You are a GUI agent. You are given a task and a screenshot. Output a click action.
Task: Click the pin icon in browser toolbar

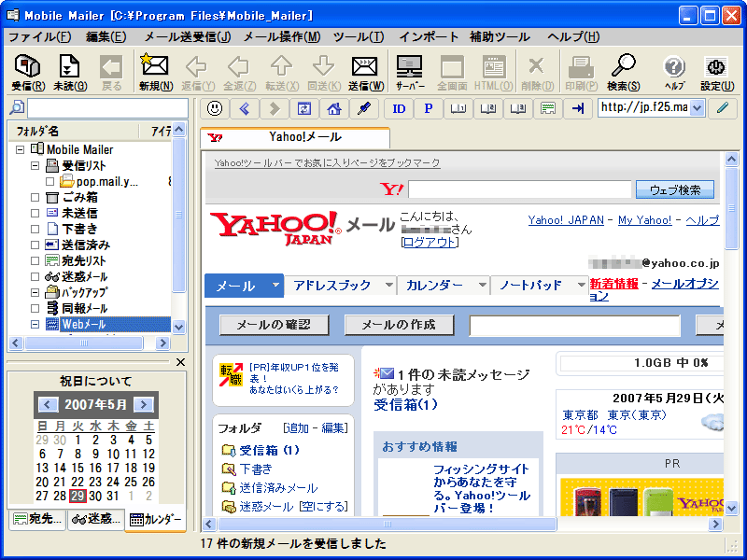[364, 108]
